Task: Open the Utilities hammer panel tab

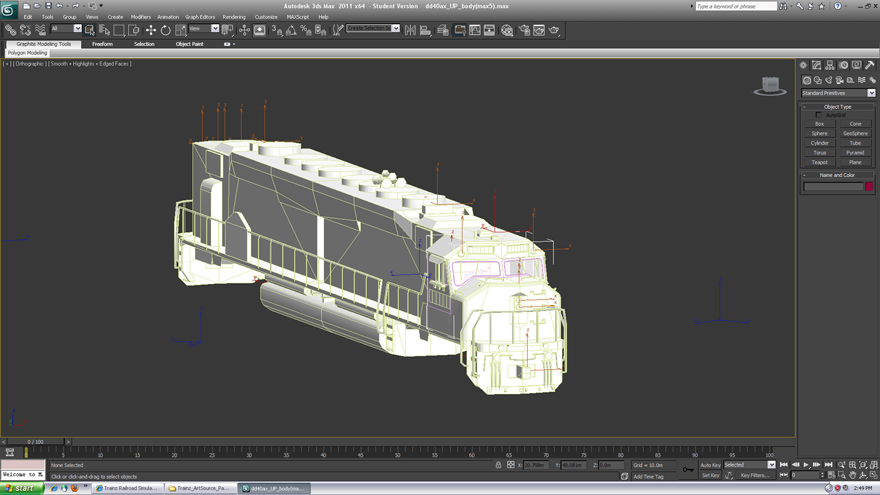Action: pyautogui.click(x=870, y=65)
